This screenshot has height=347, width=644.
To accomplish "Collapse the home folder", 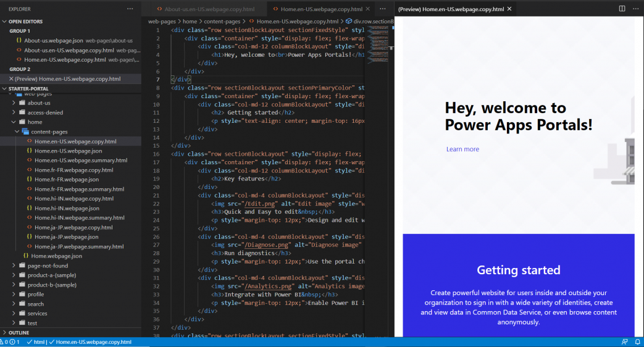I will pyautogui.click(x=14, y=122).
